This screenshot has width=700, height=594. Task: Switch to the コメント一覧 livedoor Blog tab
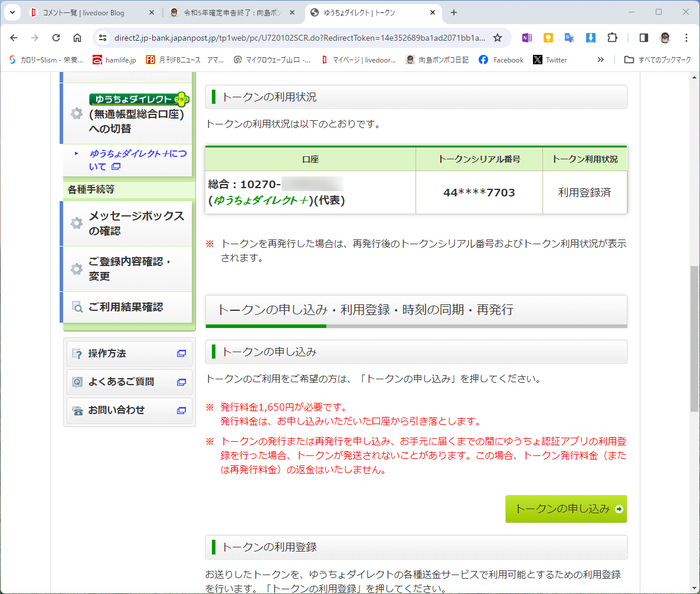(x=83, y=13)
